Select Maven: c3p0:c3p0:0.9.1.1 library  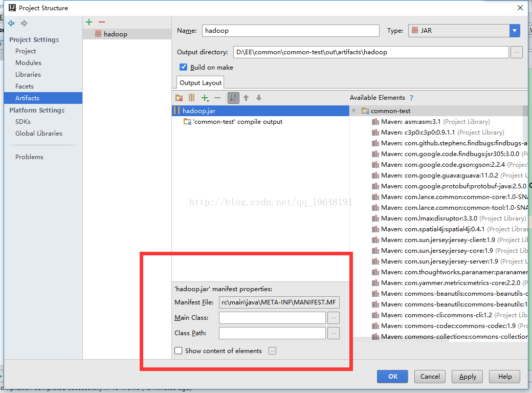click(x=438, y=133)
